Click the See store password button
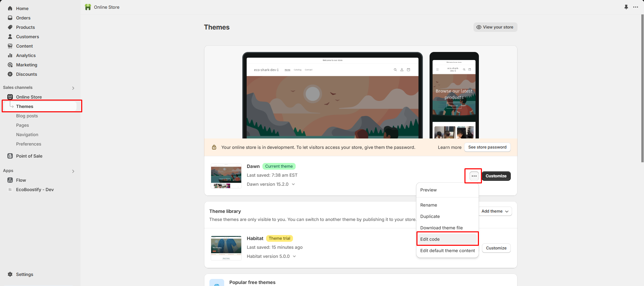 point(487,147)
